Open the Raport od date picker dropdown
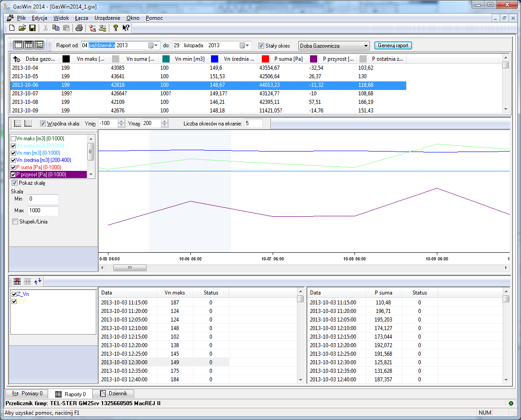Image resolution: width=521 pixels, height=420 pixels. click(153, 45)
